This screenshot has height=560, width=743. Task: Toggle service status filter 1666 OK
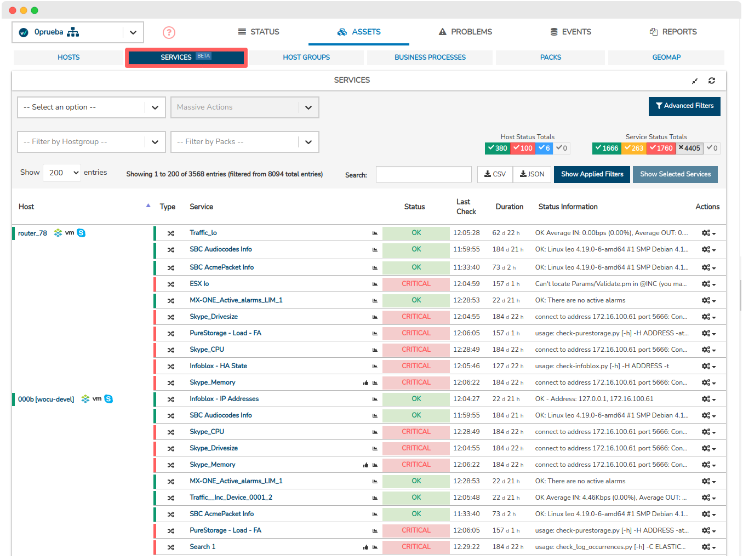click(x=607, y=148)
